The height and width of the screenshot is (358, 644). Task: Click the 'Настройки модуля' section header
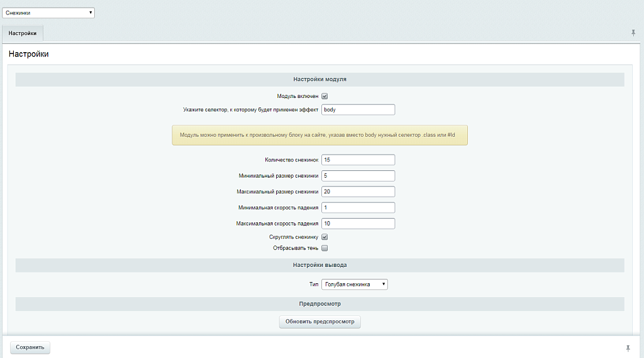[319, 80]
